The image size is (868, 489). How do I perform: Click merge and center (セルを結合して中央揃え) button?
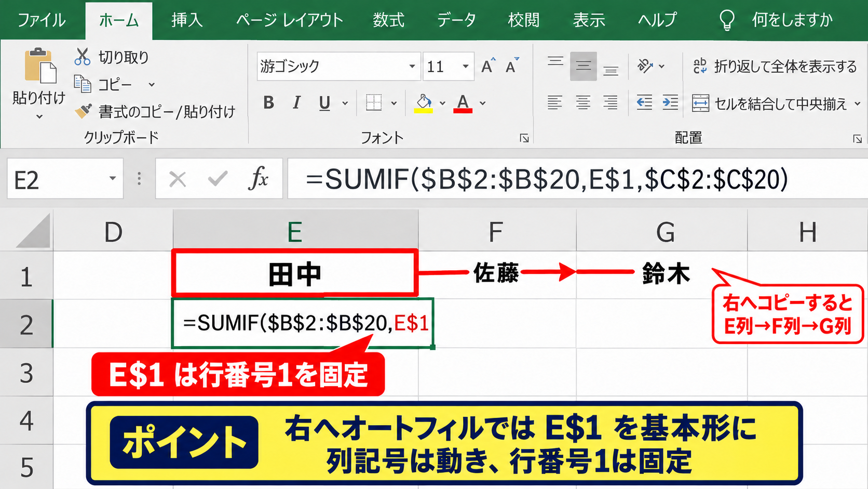pos(769,103)
